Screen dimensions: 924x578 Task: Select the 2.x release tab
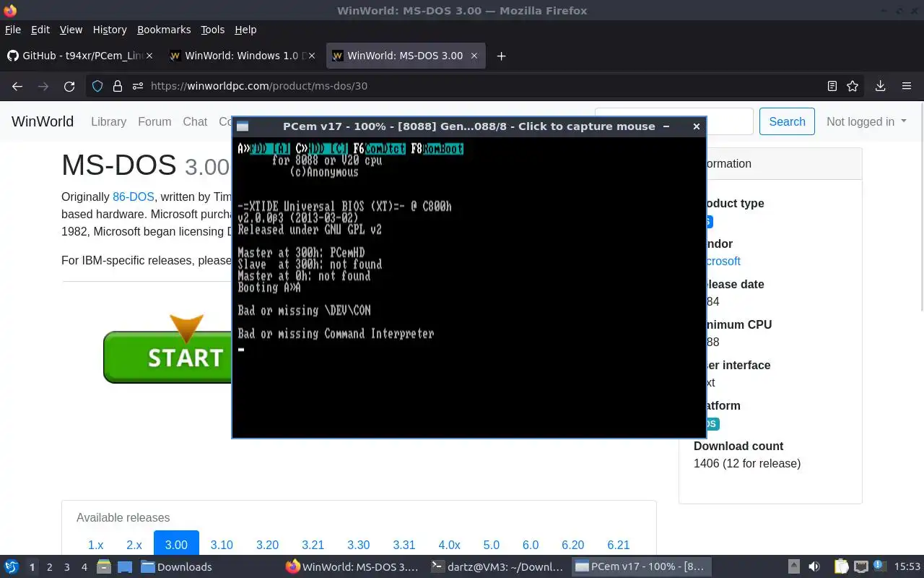tap(134, 545)
